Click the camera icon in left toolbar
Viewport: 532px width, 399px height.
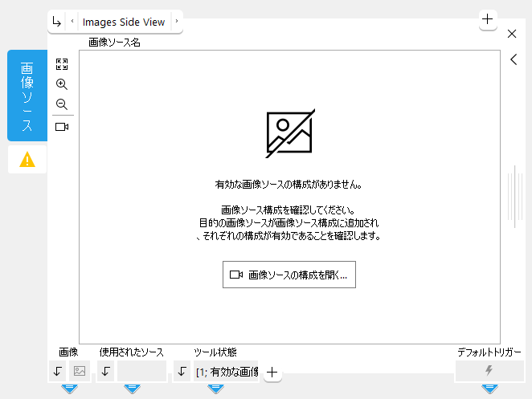[x=62, y=127]
